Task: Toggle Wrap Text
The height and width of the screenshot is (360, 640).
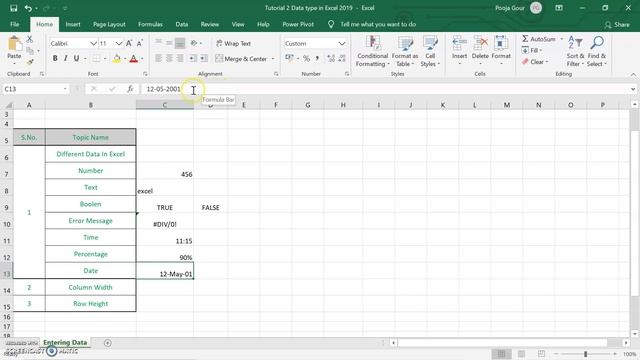Action: 233,43
